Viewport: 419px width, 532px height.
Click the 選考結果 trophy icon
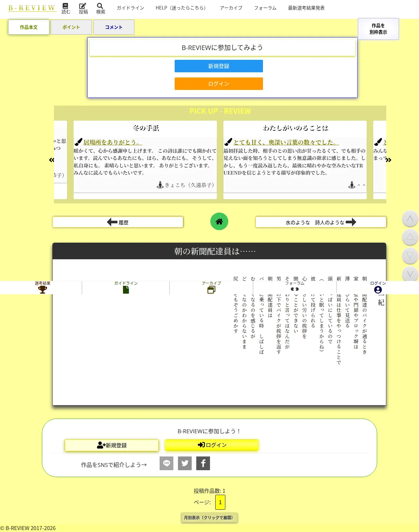43,290
